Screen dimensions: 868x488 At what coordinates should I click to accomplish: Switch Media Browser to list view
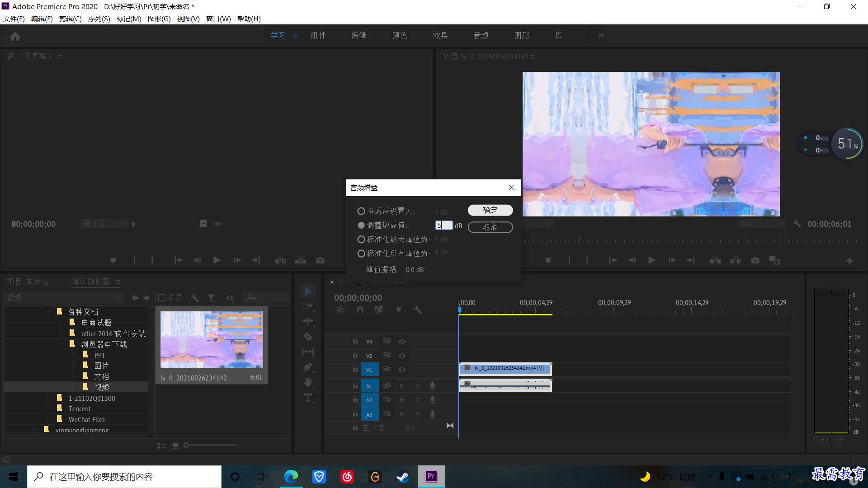[161, 446]
